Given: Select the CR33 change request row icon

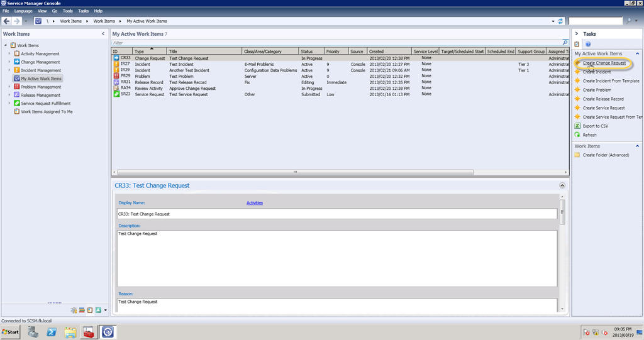Looking at the screenshot, I should pyautogui.click(x=116, y=58).
